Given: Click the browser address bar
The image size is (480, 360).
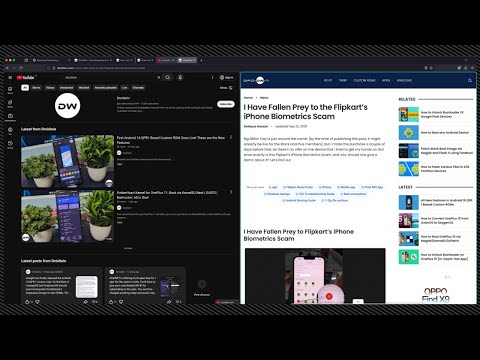Looking at the screenshot, I should click(233, 68).
